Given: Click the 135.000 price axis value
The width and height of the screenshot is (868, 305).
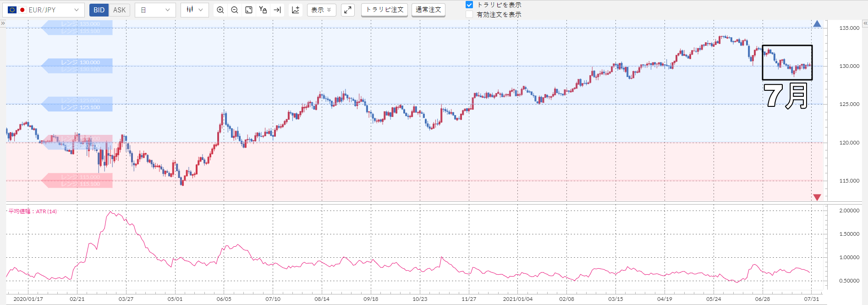Looking at the screenshot, I should point(849,28).
